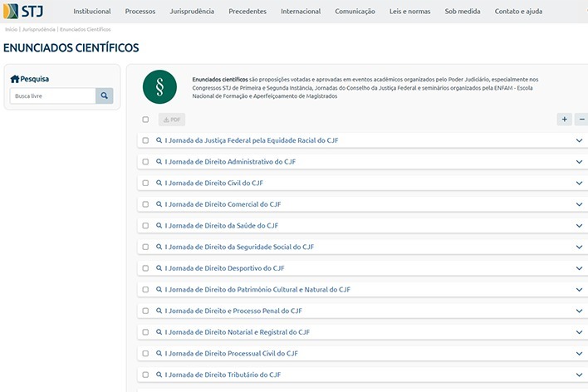
Task: Click the home icon next to Pesquisa
Action: click(14, 79)
